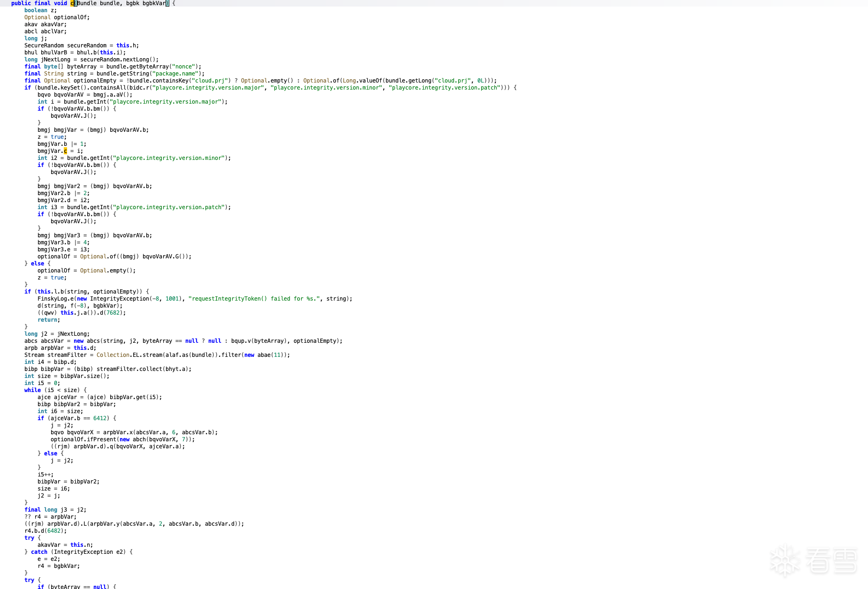Click '((rjm) arpbVar.d).L(arpbVar.y' line
868x589 pixels.
coord(134,524)
